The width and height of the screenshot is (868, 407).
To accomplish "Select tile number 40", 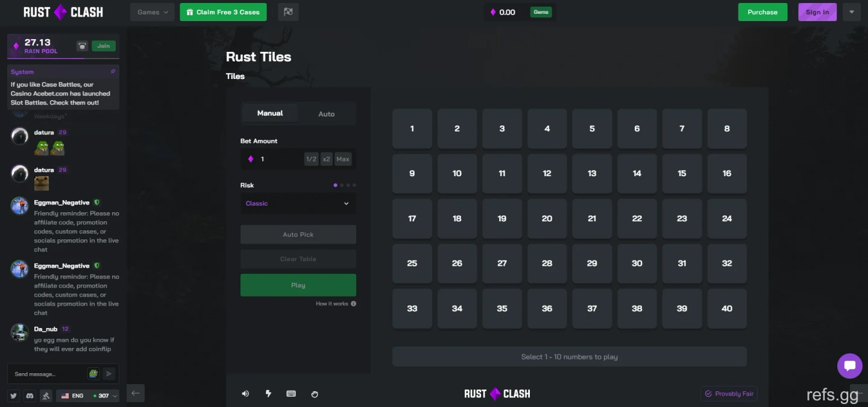I will [x=727, y=308].
